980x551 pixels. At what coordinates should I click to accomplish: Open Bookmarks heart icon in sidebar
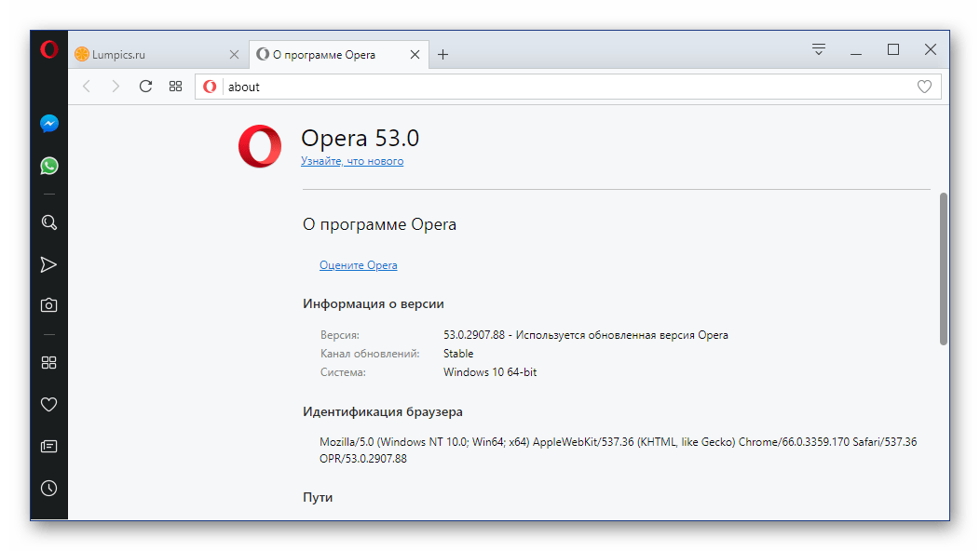tap(49, 404)
